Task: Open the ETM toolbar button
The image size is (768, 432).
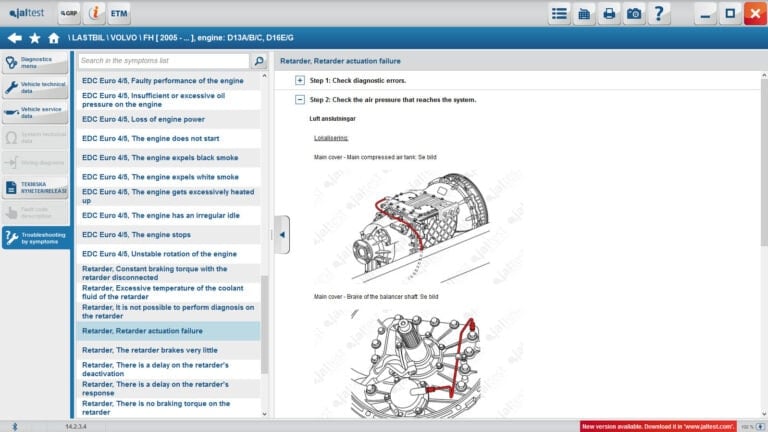Action: 119,13
